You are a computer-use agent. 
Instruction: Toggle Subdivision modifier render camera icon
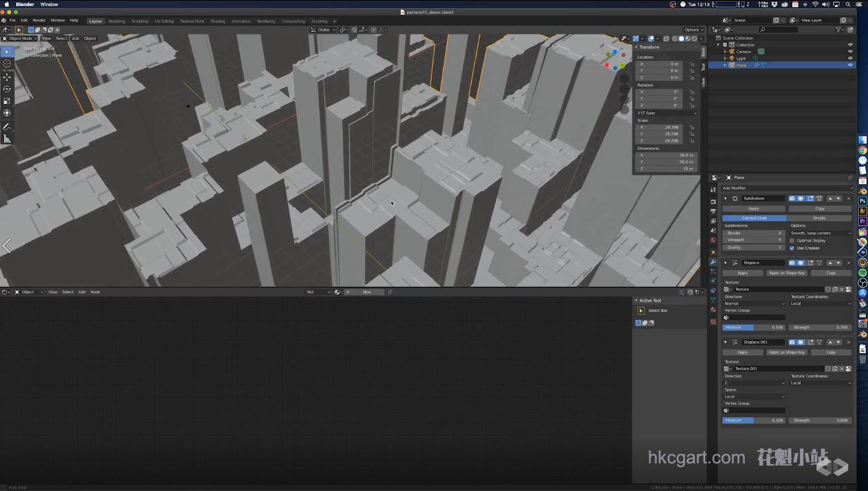(x=792, y=198)
